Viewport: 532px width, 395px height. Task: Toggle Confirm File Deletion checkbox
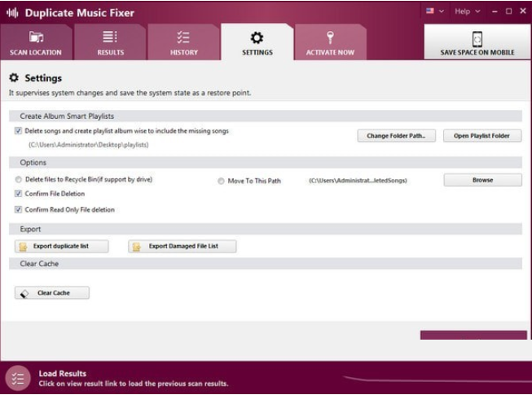[18, 194]
